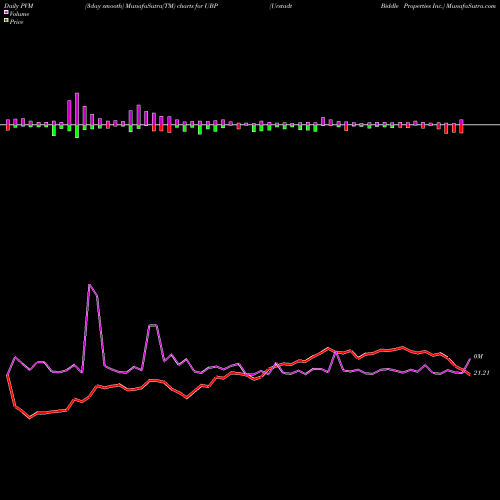The width and height of the screenshot is (500, 500).
Task: Click the tallest magenta volume bar
Action: point(77,109)
